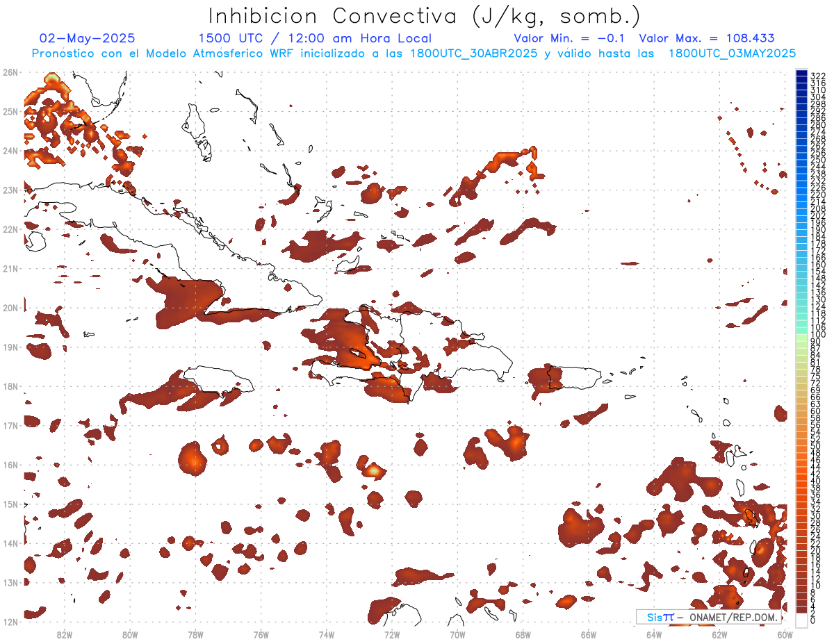Click the 62W longitude label
The height and width of the screenshot is (644, 834).
click(719, 634)
